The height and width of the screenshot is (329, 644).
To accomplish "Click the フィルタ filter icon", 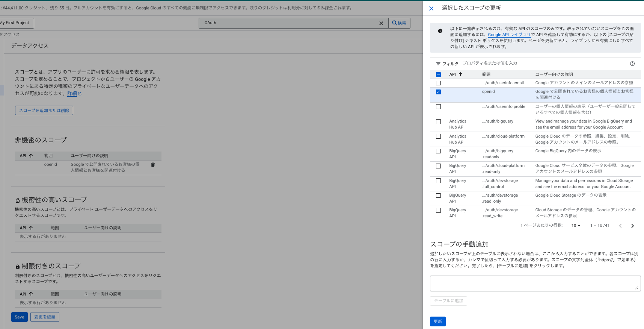I will [x=438, y=64].
